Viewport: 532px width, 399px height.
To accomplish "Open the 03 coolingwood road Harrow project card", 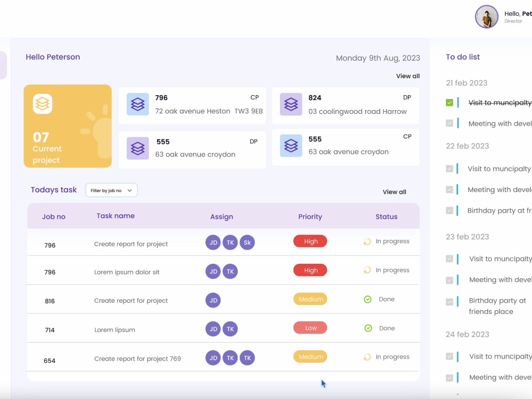I will [x=346, y=105].
